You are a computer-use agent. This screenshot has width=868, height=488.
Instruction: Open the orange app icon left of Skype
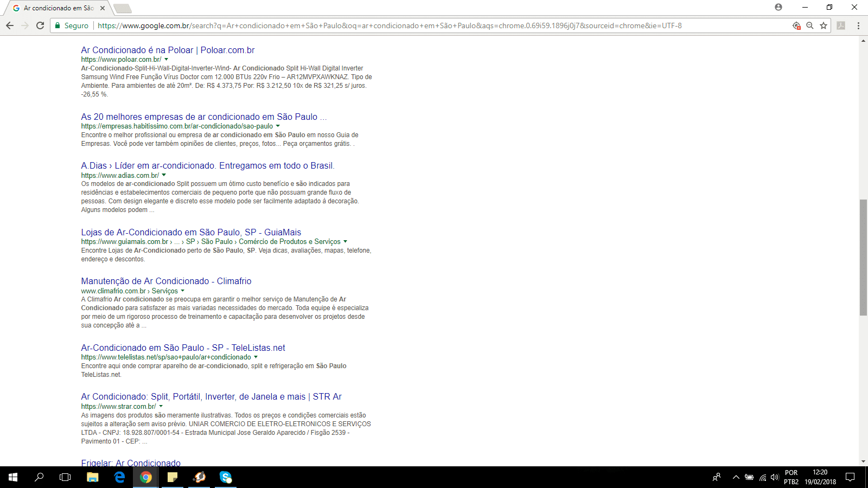(x=199, y=477)
